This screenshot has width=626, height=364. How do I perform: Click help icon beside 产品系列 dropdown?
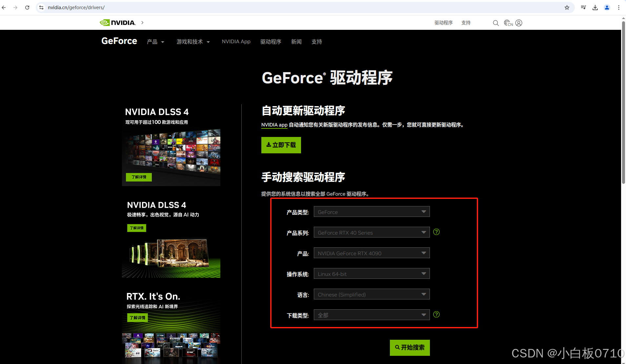[x=436, y=232]
